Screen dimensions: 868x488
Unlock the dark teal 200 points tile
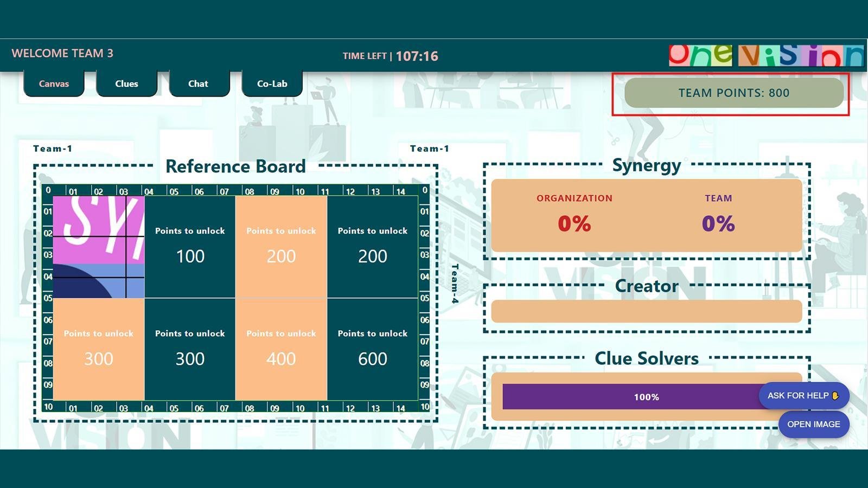click(x=373, y=247)
